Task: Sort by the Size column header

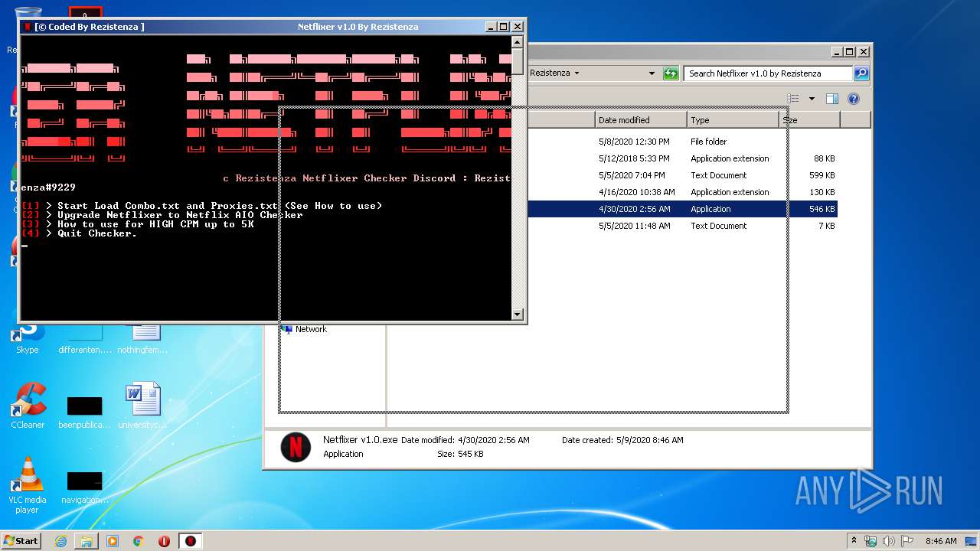Action: tap(809, 120)
